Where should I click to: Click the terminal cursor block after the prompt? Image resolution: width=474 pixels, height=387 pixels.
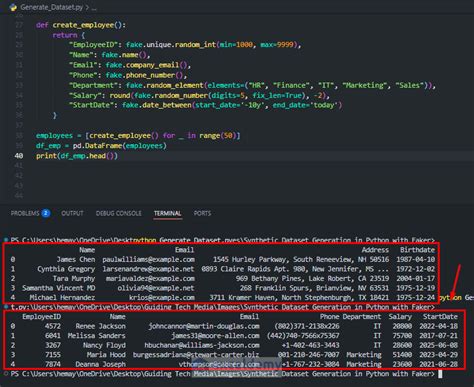point(440,374)
